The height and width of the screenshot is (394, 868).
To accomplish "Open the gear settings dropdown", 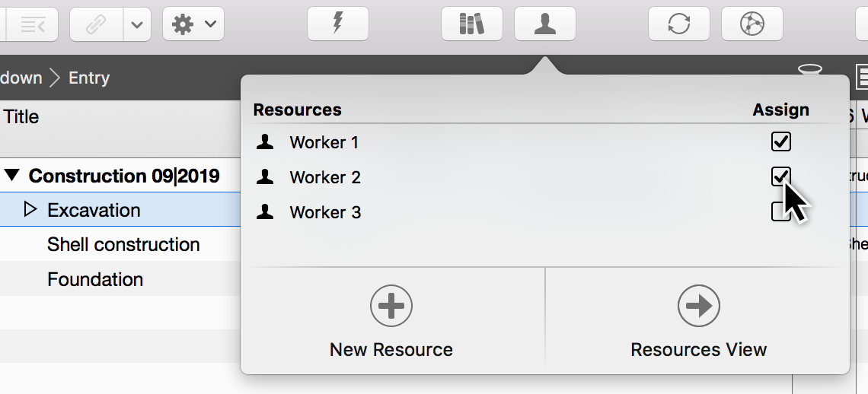I will point(193,24).
